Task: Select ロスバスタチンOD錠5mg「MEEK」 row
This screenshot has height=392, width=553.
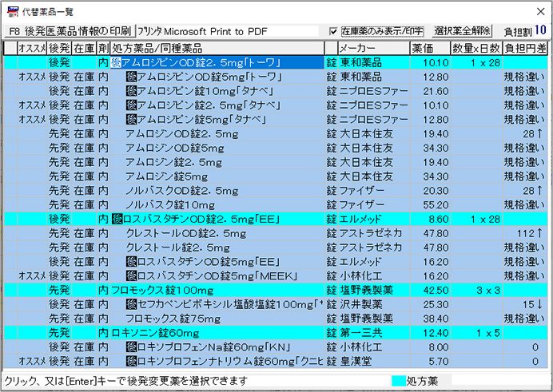Action: click(x=276, y=275)
